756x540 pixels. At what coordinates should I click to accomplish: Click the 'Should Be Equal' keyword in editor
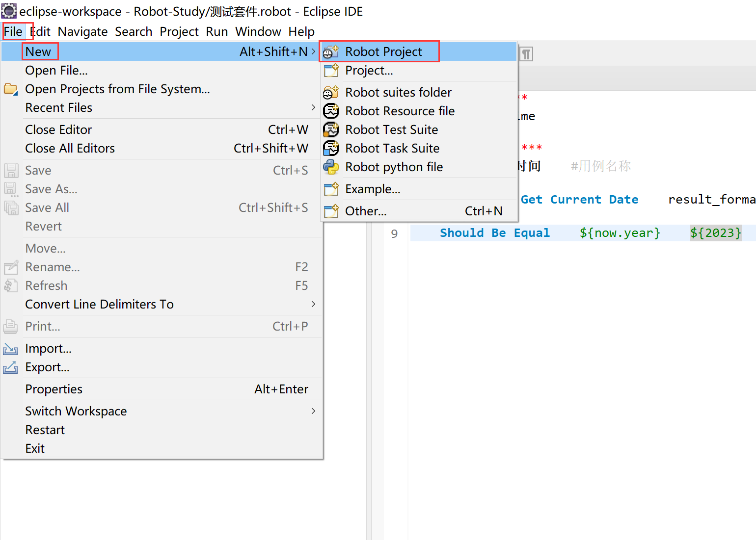coord(495,233)
